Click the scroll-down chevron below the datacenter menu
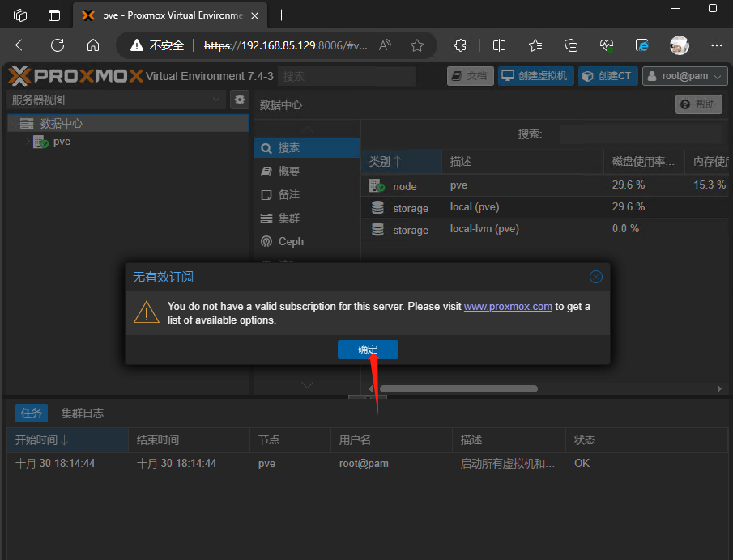This screenshot has width=733, height=560. [307, 385]
